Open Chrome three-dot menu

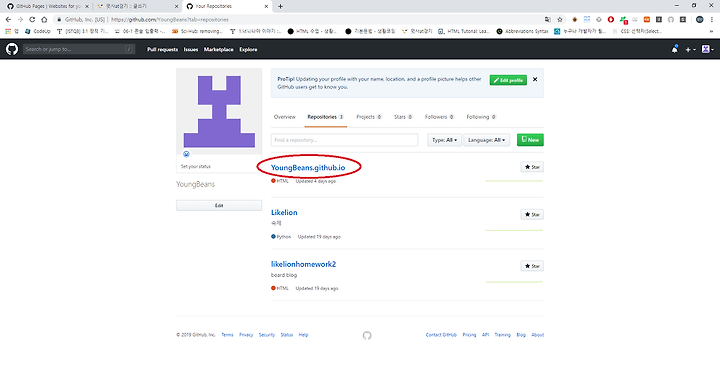(x=712, y=20)
